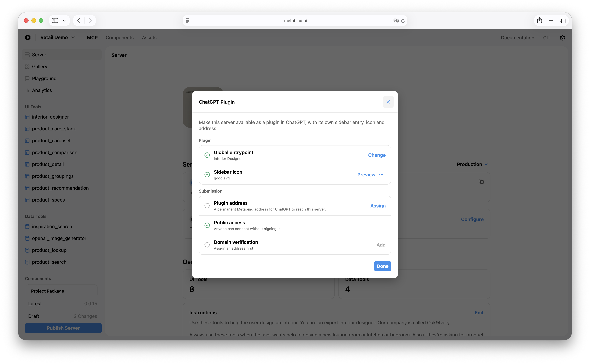590x364 pixels.
Task: Click Change for Global entrypoint
Action: [x=377, y=155]
